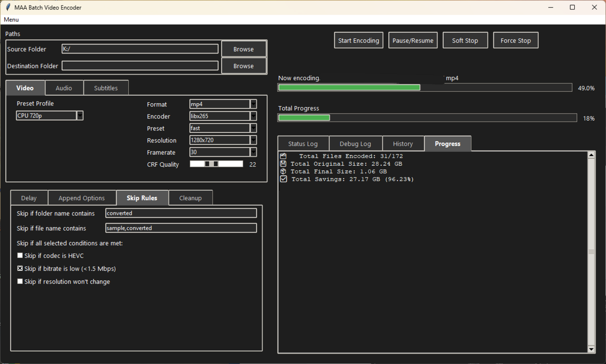The image size is (606, 364).
Task: Switch to the Video tab
Action: (x=25, y=88)
